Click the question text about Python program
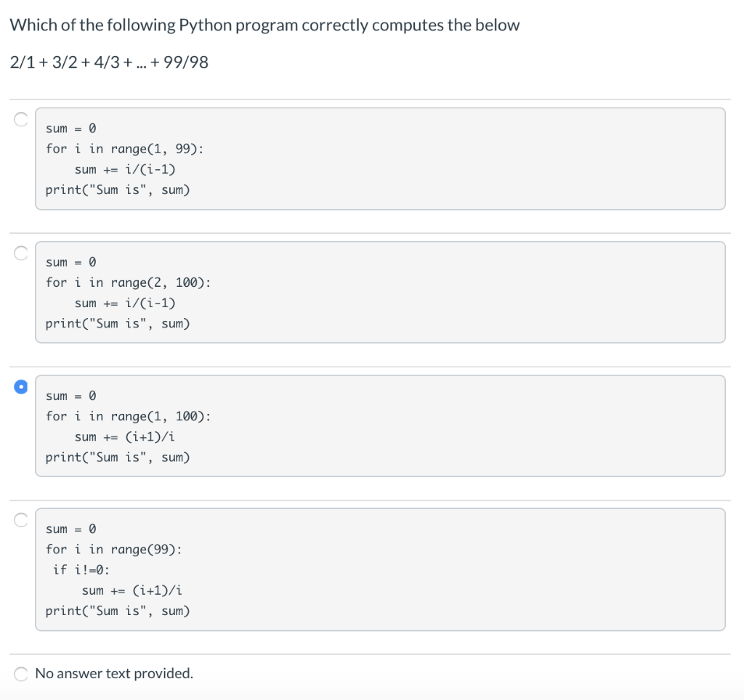Image resolution: width=744 pixels, height=700 pixels. (264, 25)
